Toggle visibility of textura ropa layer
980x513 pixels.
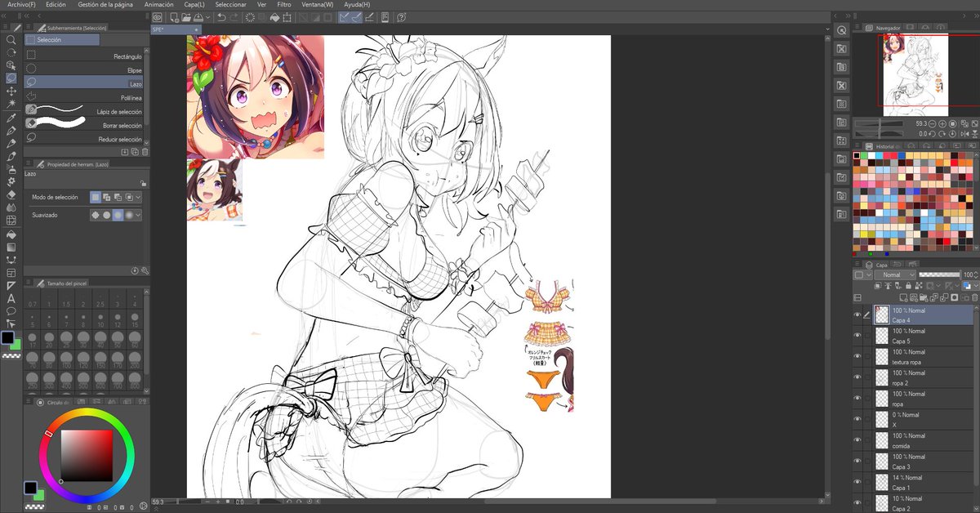(x=857, y=356)
